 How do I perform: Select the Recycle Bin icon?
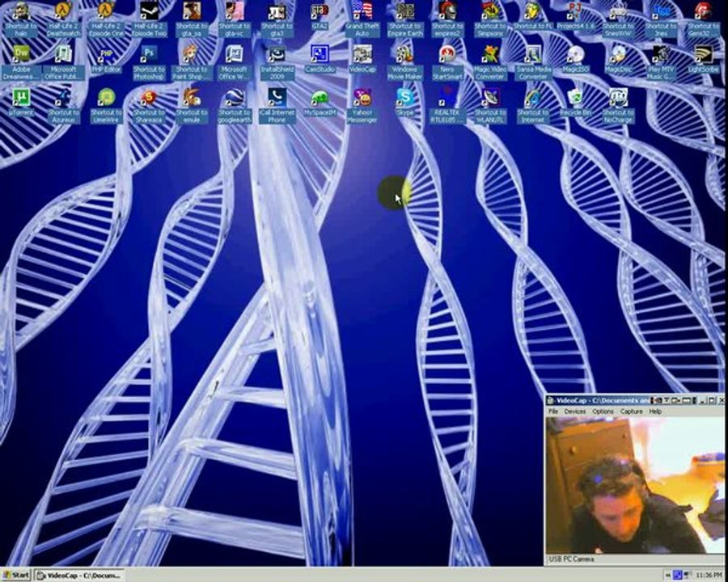click(x=575, y=98)
